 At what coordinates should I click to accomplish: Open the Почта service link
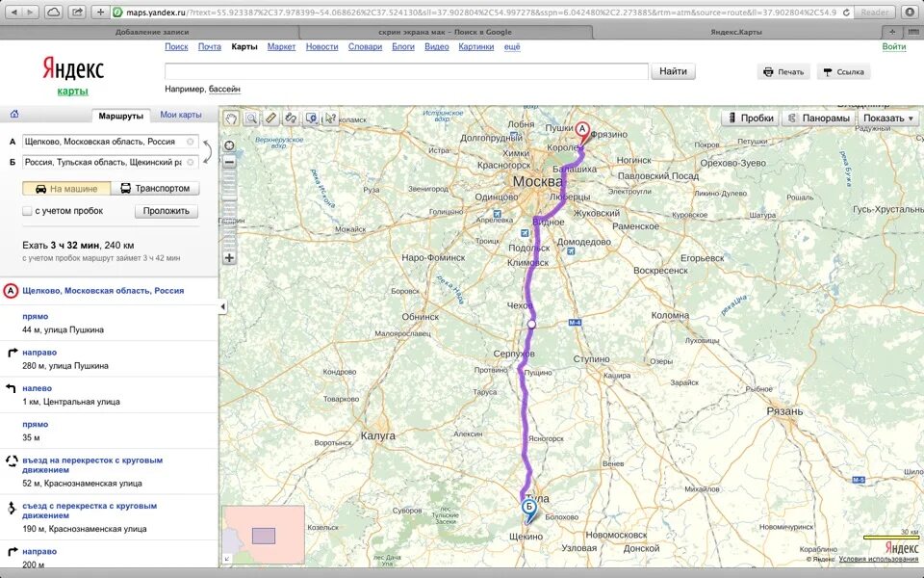point(209,46)
